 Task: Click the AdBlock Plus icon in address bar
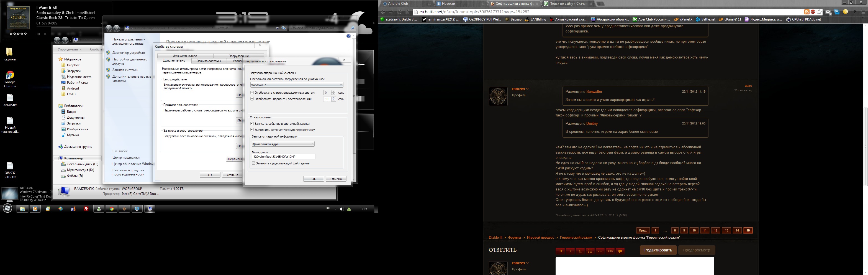point(813,12)
